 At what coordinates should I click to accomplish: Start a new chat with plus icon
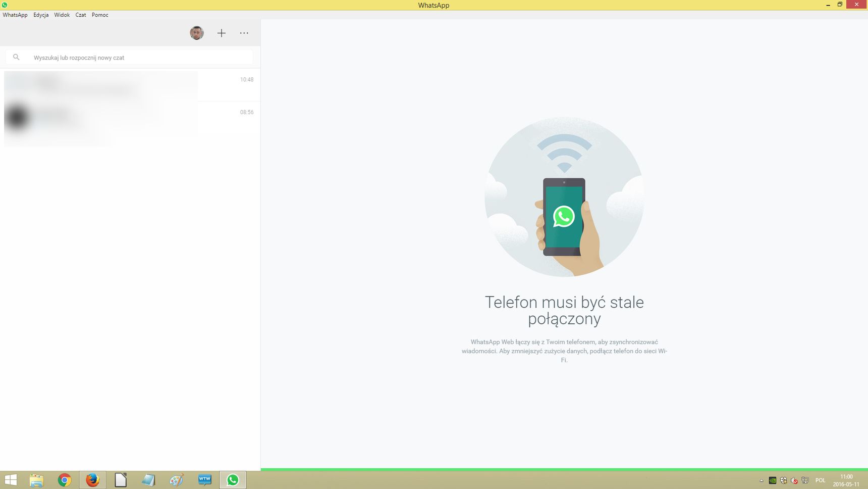pyautogui.click(x=221, y=33)
